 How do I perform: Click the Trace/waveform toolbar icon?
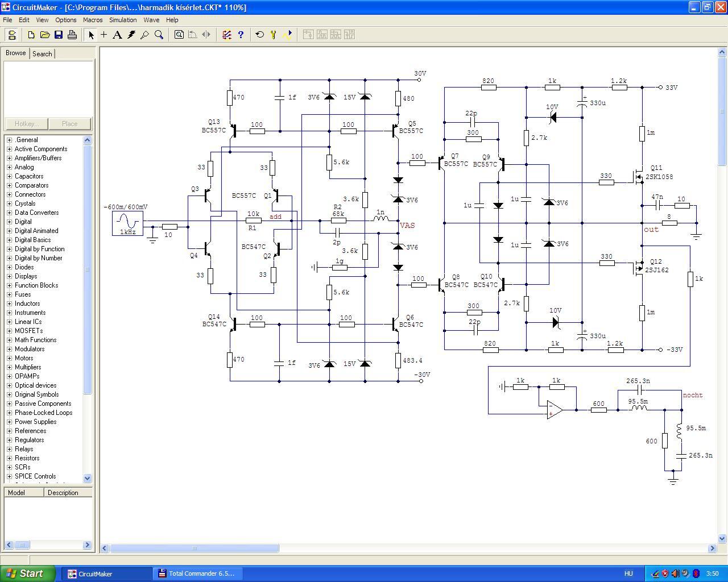point(287,35)
